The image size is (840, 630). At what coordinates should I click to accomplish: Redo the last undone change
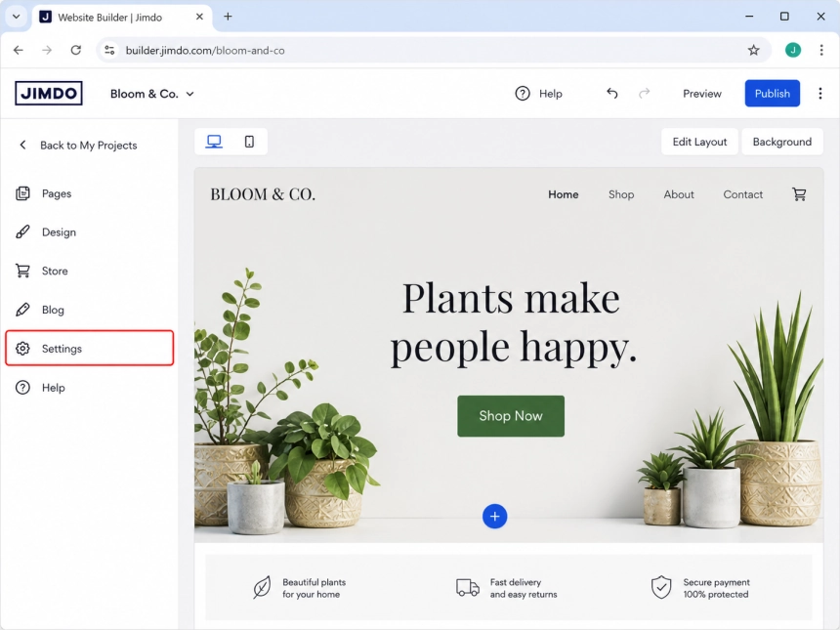[644, 93]
